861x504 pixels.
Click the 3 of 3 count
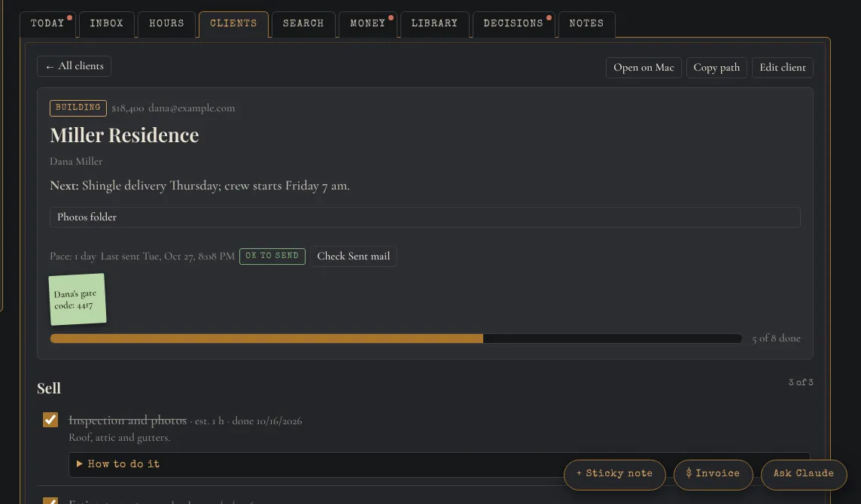point(801,382)
